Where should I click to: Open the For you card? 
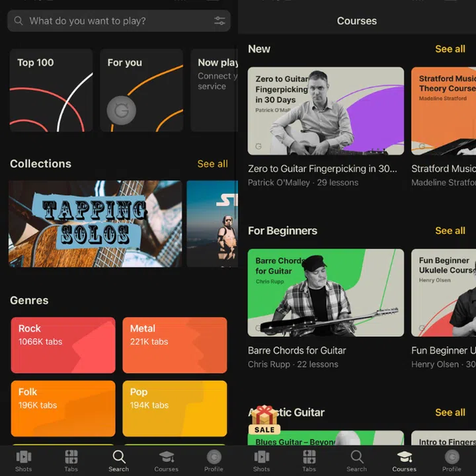141,91
